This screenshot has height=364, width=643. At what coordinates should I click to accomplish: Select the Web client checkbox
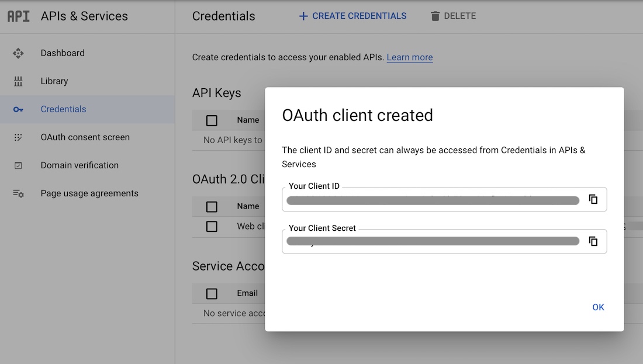coord(212,227)
